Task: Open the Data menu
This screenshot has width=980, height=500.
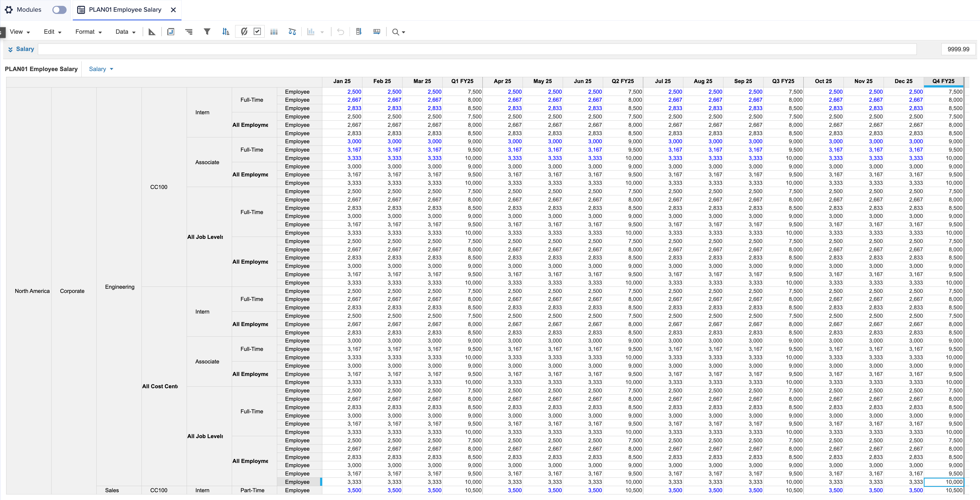Action: tap(125, 32)
